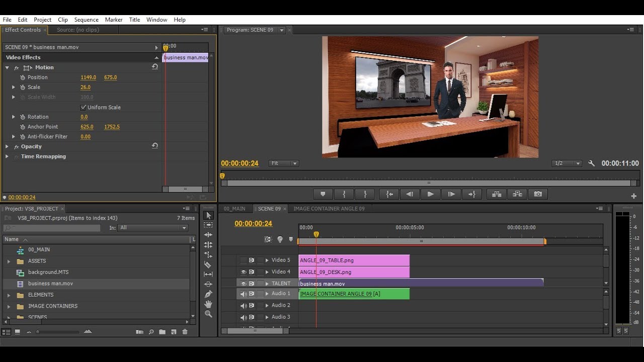
Task: Select the Rate Stretch tool
Action: (208, 254)
